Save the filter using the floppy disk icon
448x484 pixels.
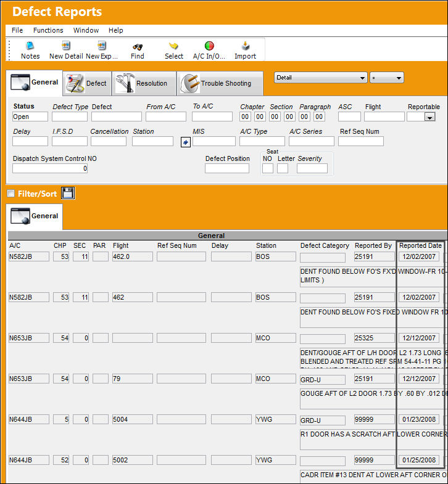pos(68,193)
